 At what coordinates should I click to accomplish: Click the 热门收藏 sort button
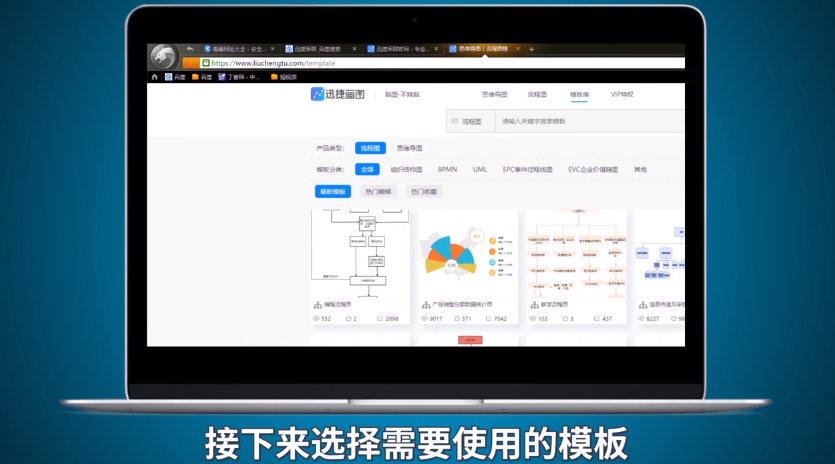point(424,192)
